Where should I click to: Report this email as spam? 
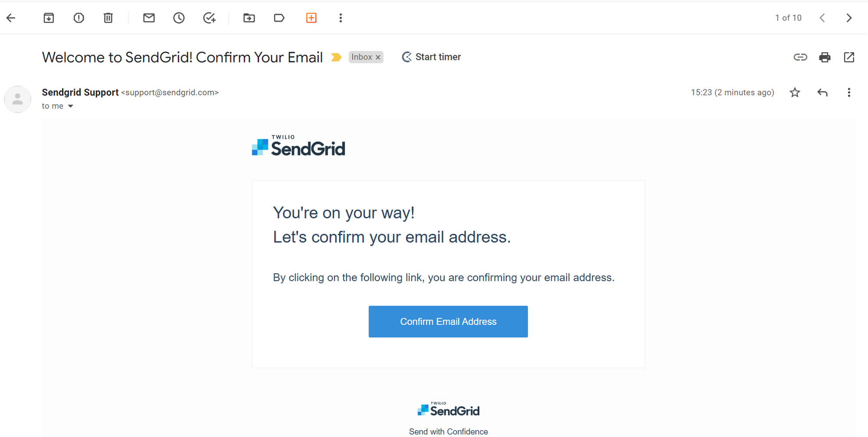tap(79, 18)
